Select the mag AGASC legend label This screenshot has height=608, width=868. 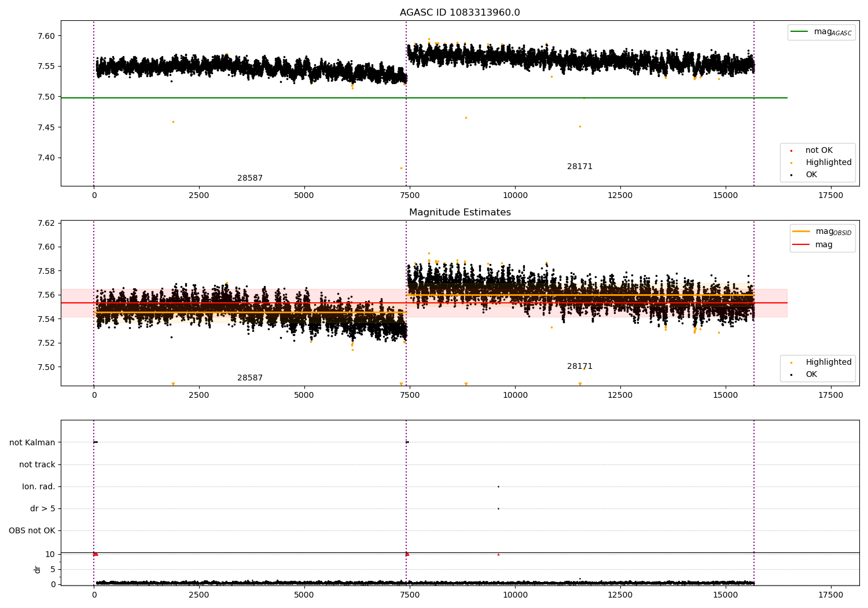point(833,32)
